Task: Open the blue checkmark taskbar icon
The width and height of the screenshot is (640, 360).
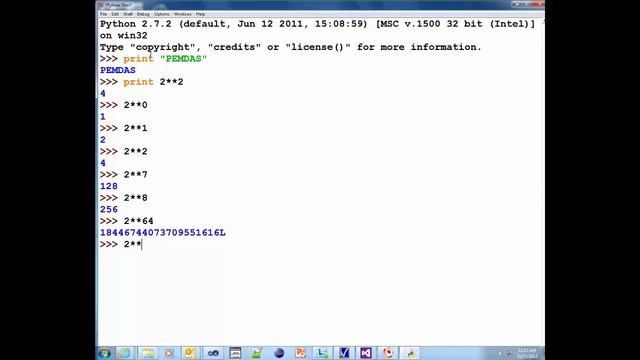Action: tap(344, 353)
